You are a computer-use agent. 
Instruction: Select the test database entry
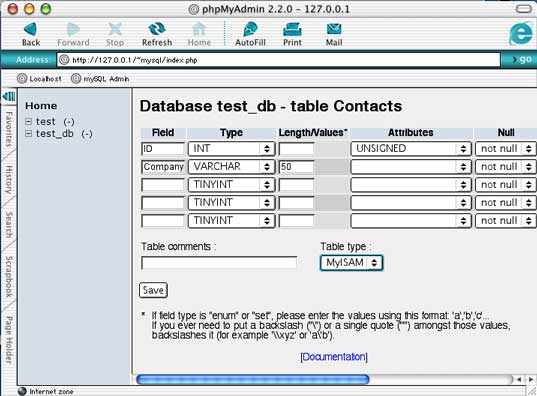click(46, 122)
